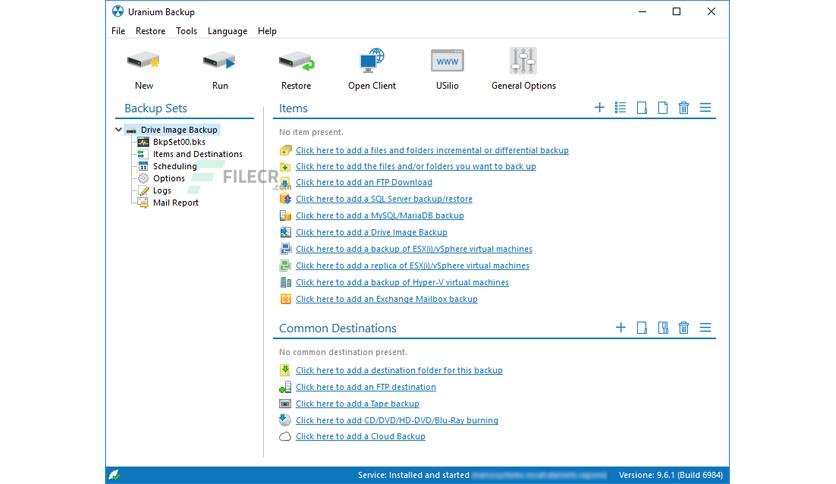Click the Run backup toolbar icon

pyautogui.click(x=219, y=62)
